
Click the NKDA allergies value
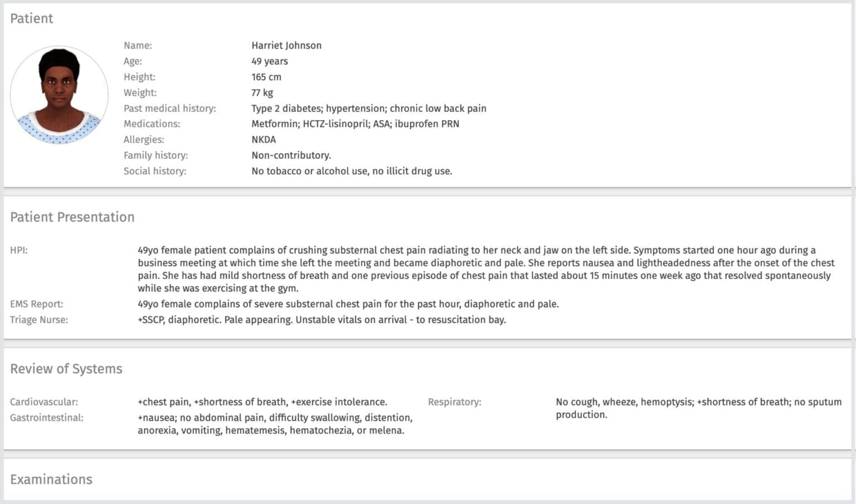[264, 139]
